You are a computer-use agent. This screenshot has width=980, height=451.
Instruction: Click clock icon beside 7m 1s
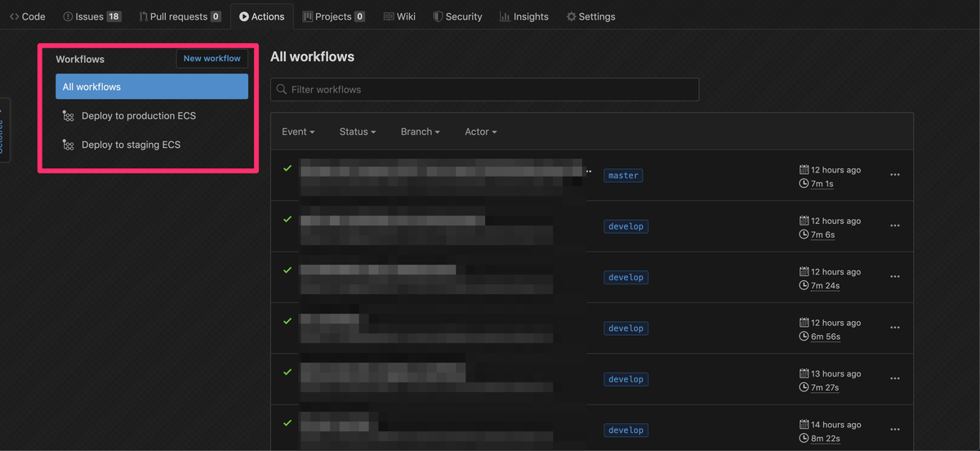pos(804,184)
